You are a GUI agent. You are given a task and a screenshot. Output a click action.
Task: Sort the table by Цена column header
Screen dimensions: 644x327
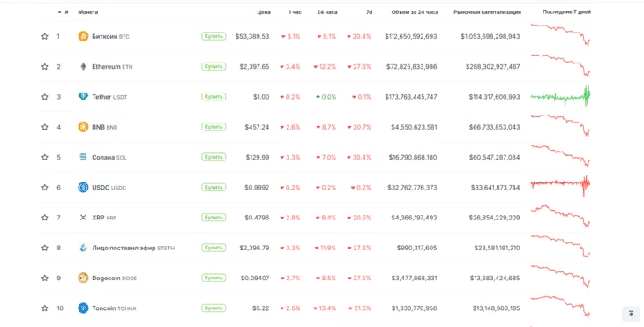[264, 12]
